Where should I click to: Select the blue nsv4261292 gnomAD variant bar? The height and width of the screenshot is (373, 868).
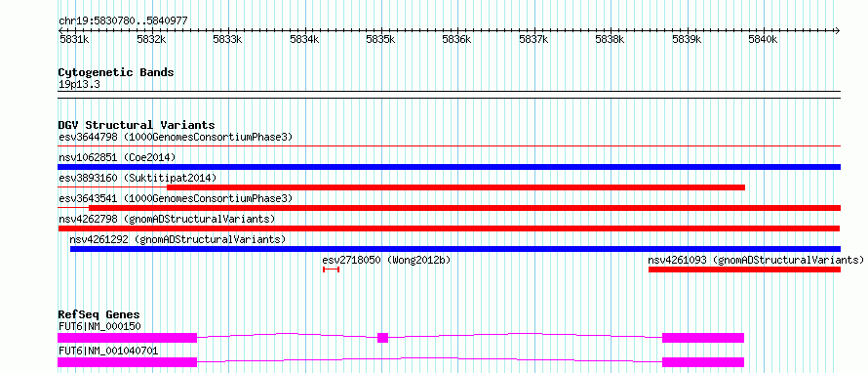pyautogui.click(x=455, y=249)
